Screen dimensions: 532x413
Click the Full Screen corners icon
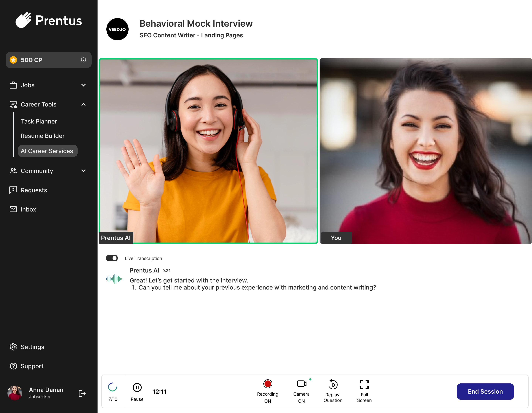coord(364,385)
